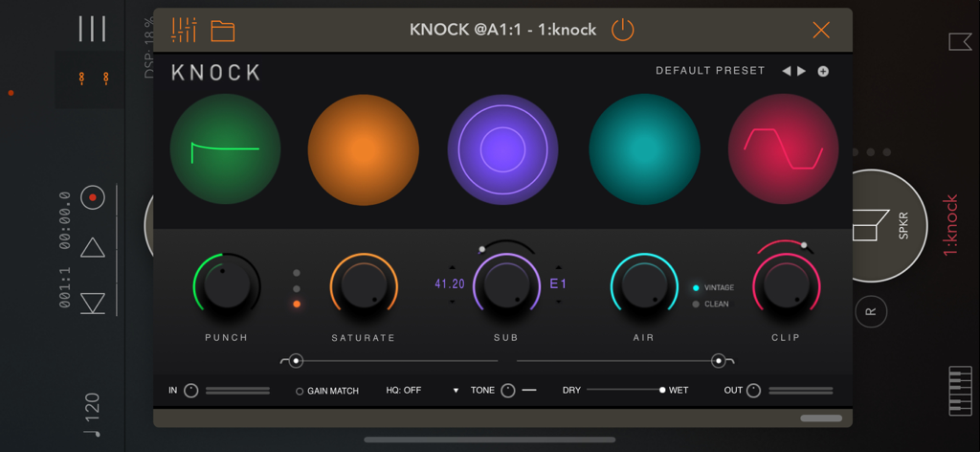
Task: Open the mixer parameters icon in the title bar
Action: (185, 30)
